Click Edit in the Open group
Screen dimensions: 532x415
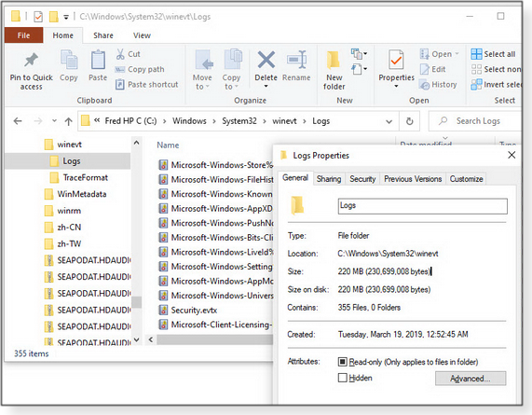[432, 69]
